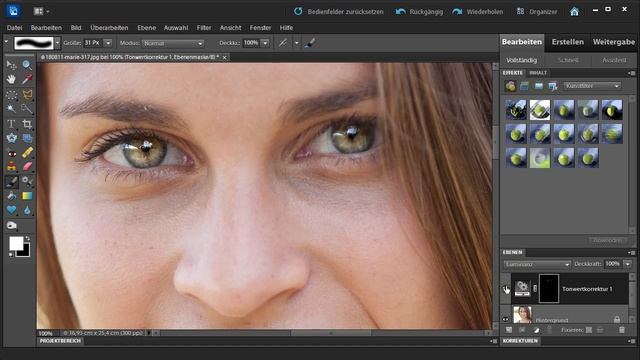
Task: Toggle visibility of Tonwertkorrektur 1 layer
Action: pos(506,289)
